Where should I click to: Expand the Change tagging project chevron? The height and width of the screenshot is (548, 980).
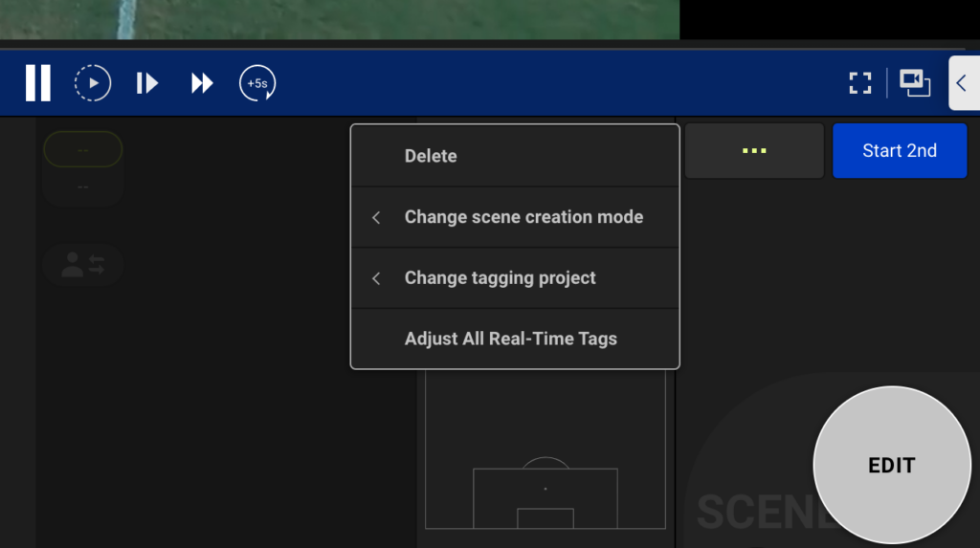(376, 278)
